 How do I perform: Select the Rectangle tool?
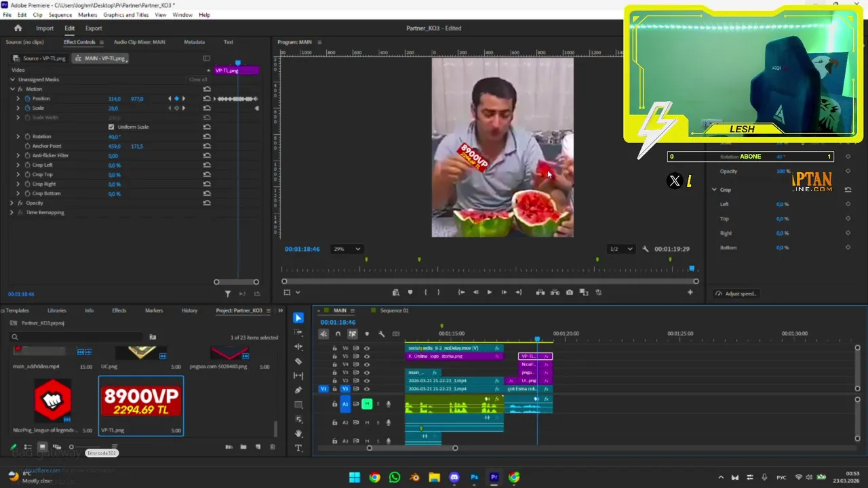(298, 405)
